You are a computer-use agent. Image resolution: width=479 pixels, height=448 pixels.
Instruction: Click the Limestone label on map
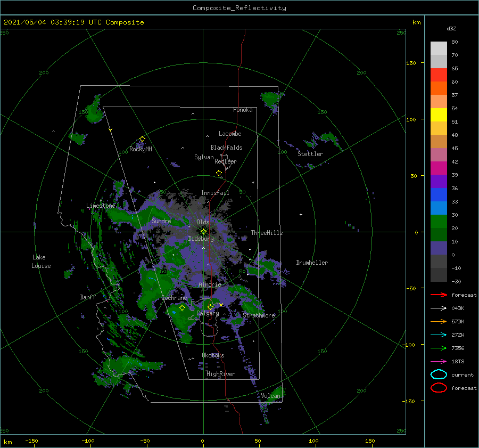click(x=101, y=206)
